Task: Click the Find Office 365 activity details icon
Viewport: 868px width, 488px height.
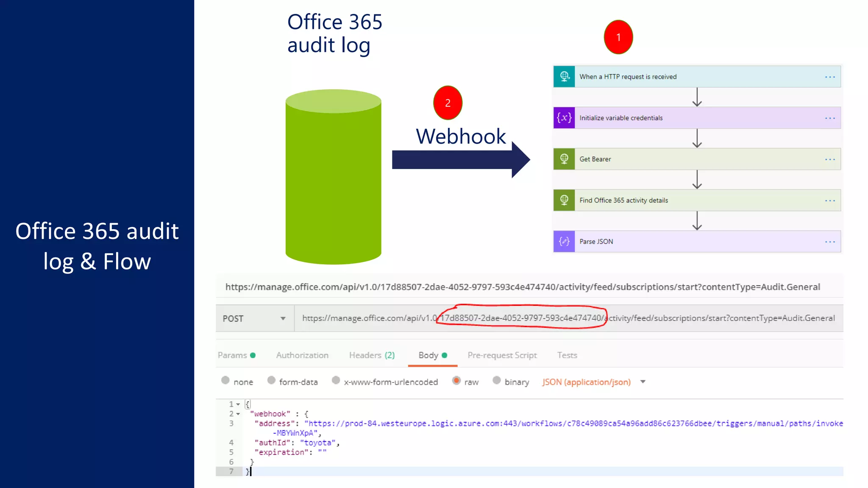Action: tap(564, 200)
